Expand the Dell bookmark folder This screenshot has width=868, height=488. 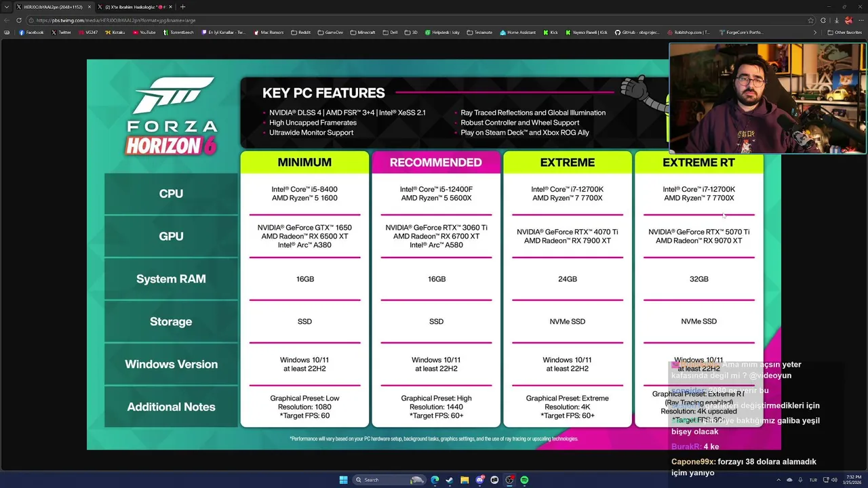pyautogui.click(x=390, y=32)
